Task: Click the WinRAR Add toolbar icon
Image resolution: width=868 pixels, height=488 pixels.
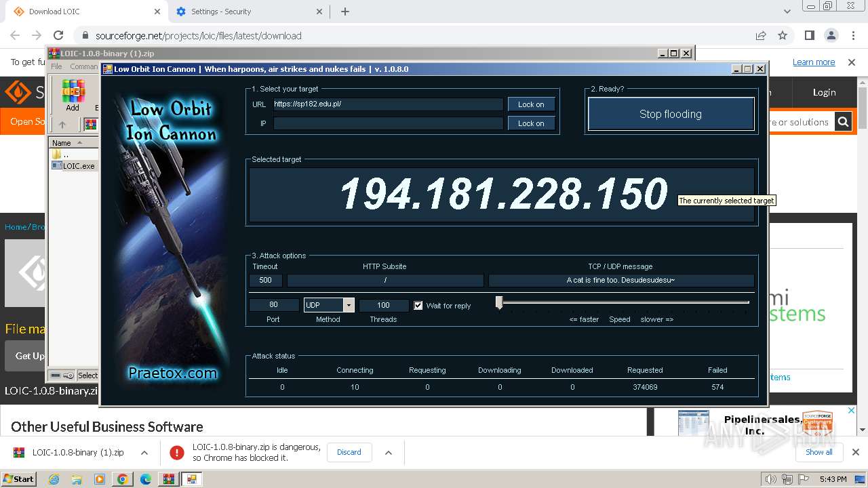Action: (73, 95)
